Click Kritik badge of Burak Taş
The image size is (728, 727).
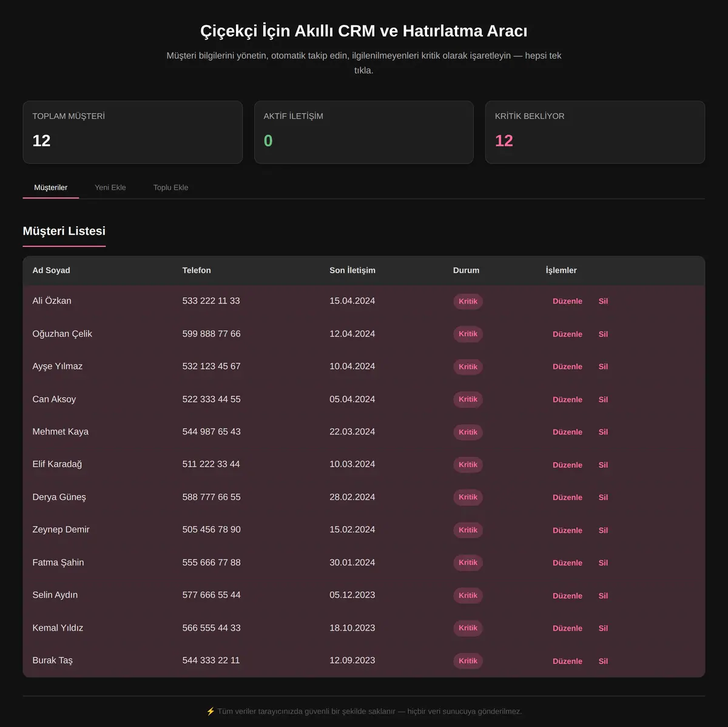[468, 661]
